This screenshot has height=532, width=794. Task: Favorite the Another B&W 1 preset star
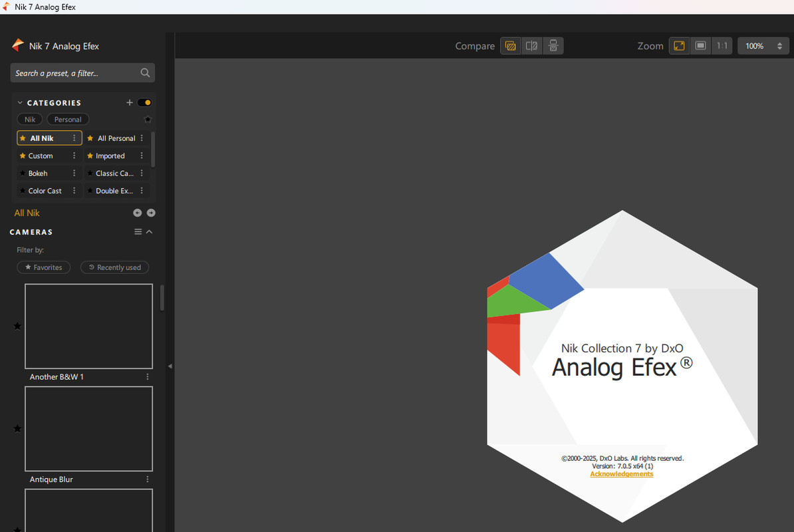point(17,326)
